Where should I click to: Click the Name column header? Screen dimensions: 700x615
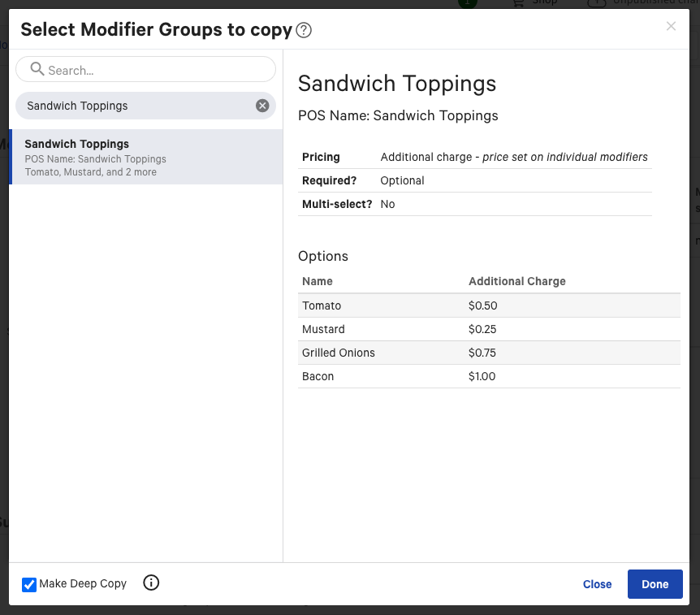click(x=316, y=281)
